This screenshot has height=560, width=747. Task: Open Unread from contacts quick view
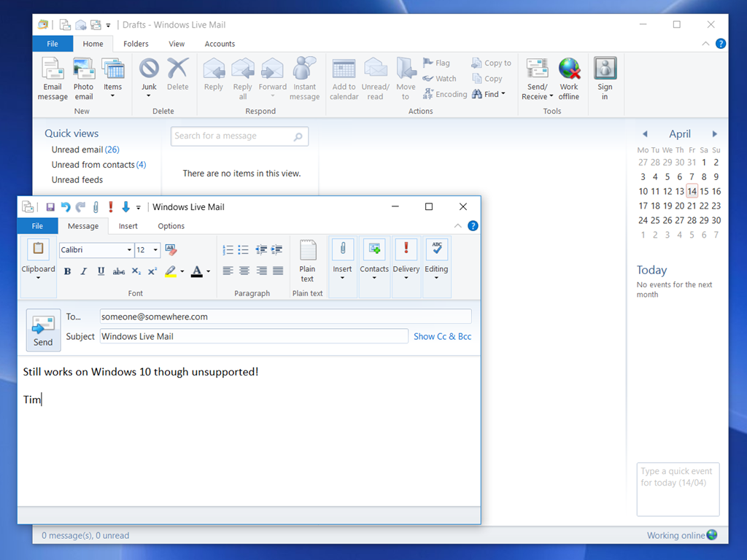coord(98,165)
